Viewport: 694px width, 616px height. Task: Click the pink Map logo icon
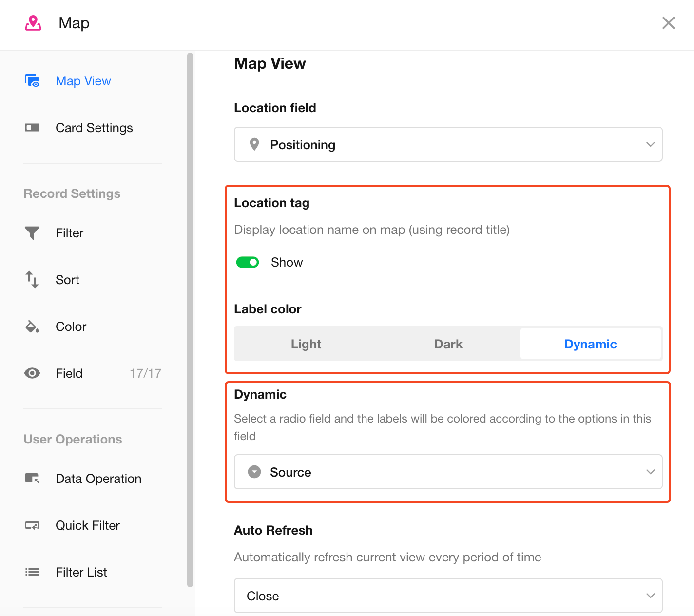coord(33,23)
